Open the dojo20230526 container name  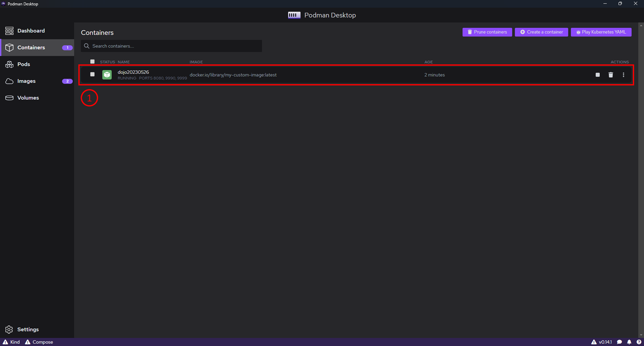point(133,72)
